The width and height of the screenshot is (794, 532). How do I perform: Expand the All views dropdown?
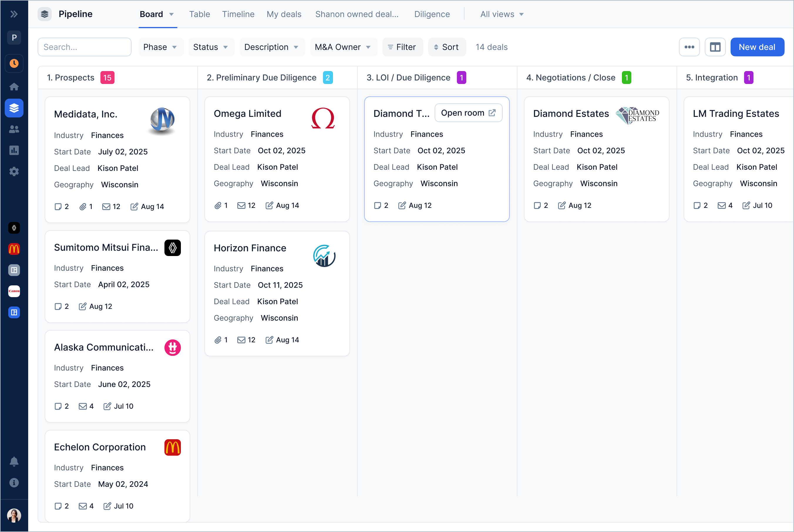tap(502, 14)
